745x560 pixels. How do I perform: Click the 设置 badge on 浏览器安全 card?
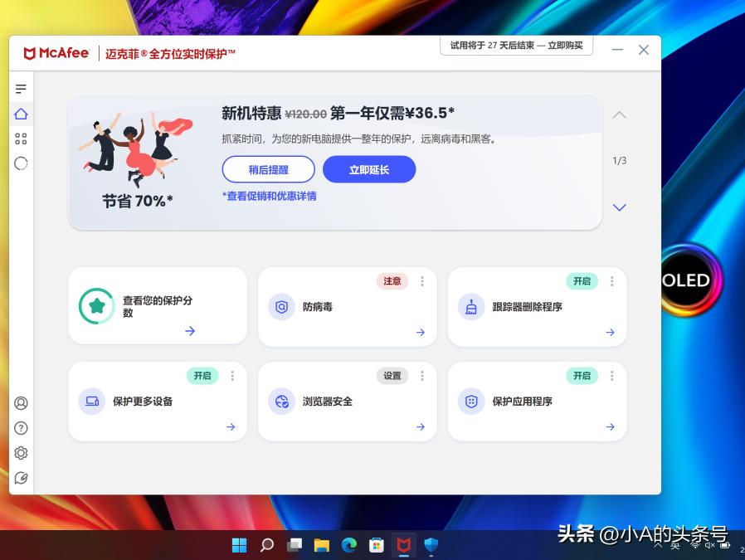click(x=391, y=376)
